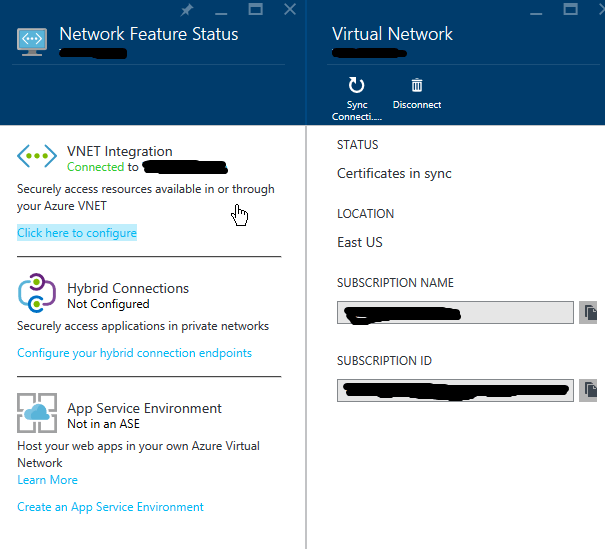Click the Sync Connection refresh icon

(356, 85)
